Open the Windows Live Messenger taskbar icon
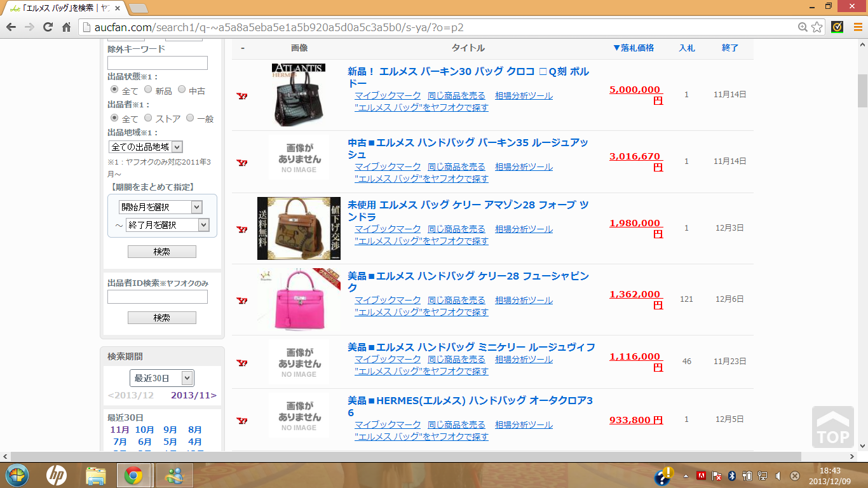This screenshot has height=488, width=868. pos(174,475)
